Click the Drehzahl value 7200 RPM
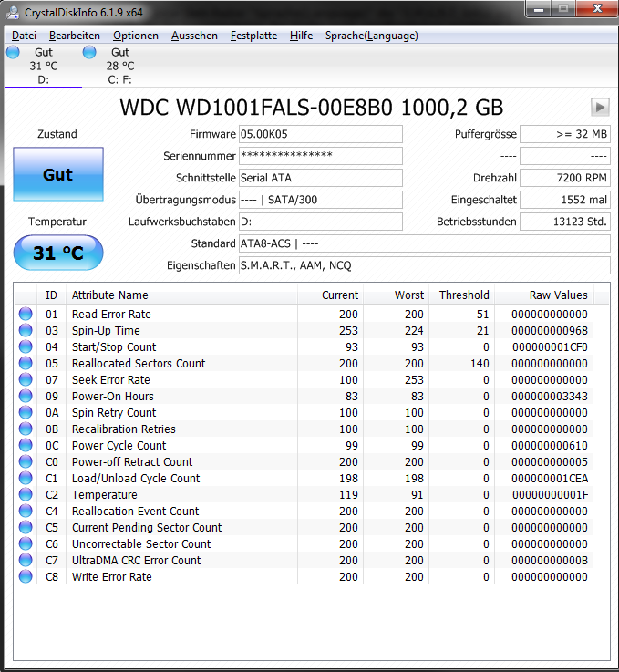The height and width of the screenshot is (672, 619). pos(565,178)
